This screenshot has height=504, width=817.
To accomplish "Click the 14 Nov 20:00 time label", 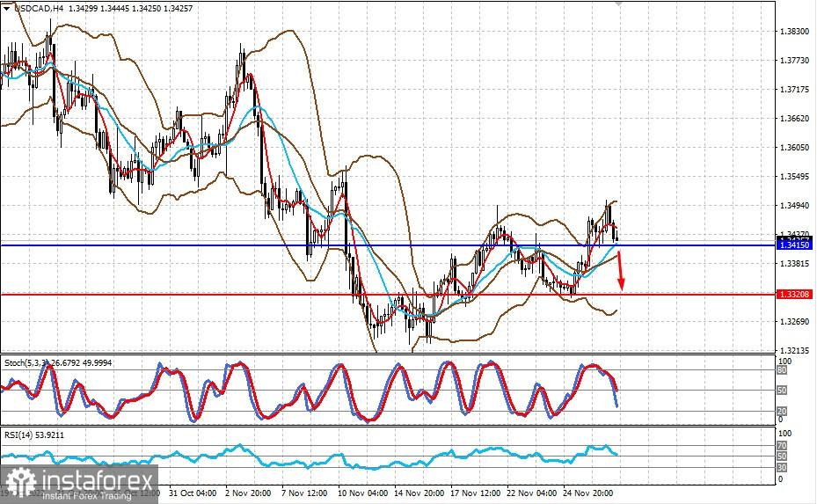I will (x=419, y=493).
